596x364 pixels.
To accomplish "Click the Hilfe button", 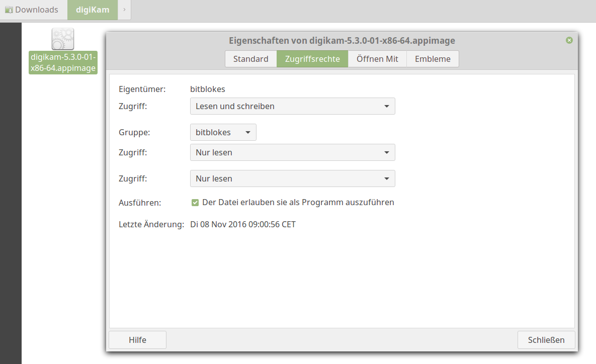I will click(138, 340).
